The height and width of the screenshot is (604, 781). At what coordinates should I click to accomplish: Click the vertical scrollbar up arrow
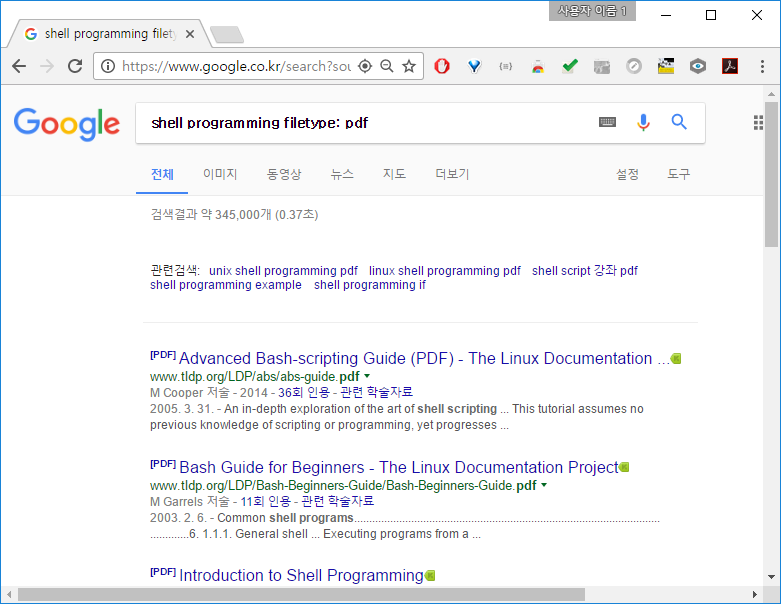[x=771, y=94]
